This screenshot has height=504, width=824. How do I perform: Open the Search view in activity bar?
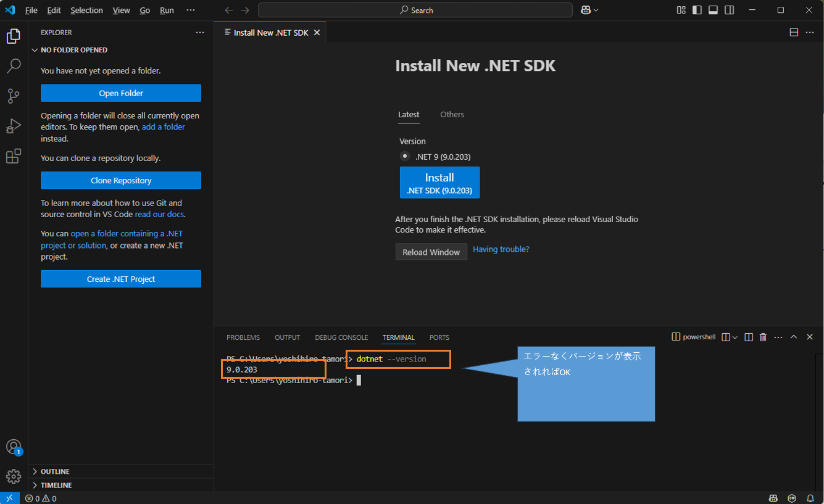point(14,65)
